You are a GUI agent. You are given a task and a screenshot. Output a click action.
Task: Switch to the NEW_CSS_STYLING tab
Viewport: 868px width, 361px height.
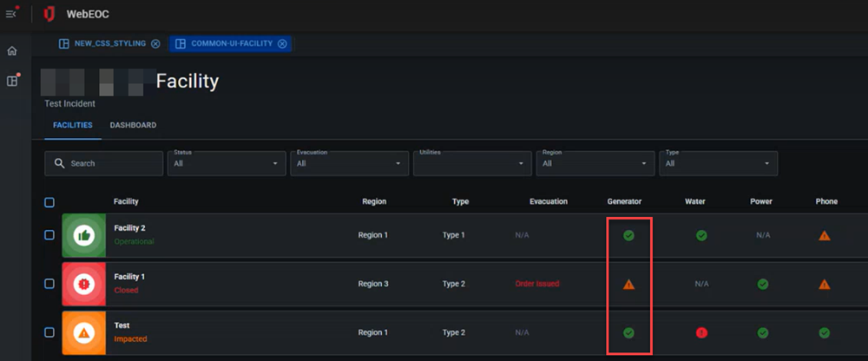tap(109, 43)
